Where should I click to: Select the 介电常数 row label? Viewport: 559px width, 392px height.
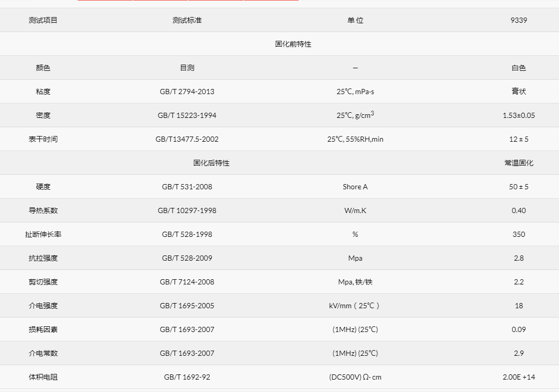tap(43, 353)
